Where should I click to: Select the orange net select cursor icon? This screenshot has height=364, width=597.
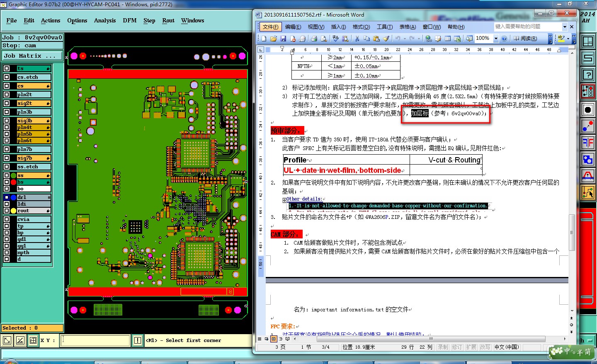[x=588, y=192]
